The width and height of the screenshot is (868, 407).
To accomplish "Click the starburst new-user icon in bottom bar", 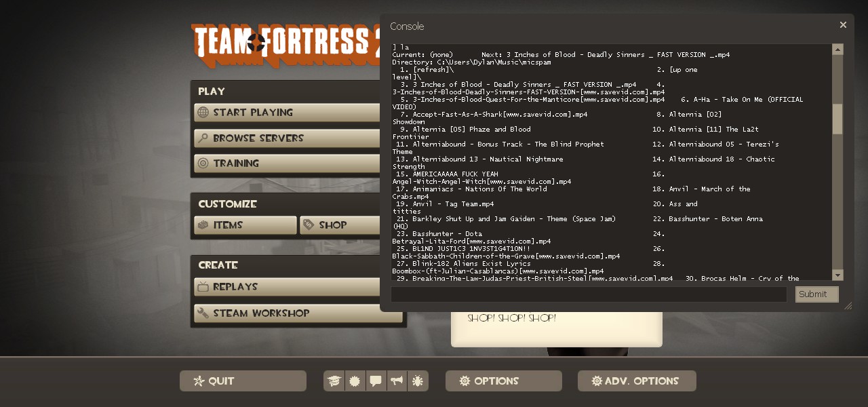I will 355,381.
